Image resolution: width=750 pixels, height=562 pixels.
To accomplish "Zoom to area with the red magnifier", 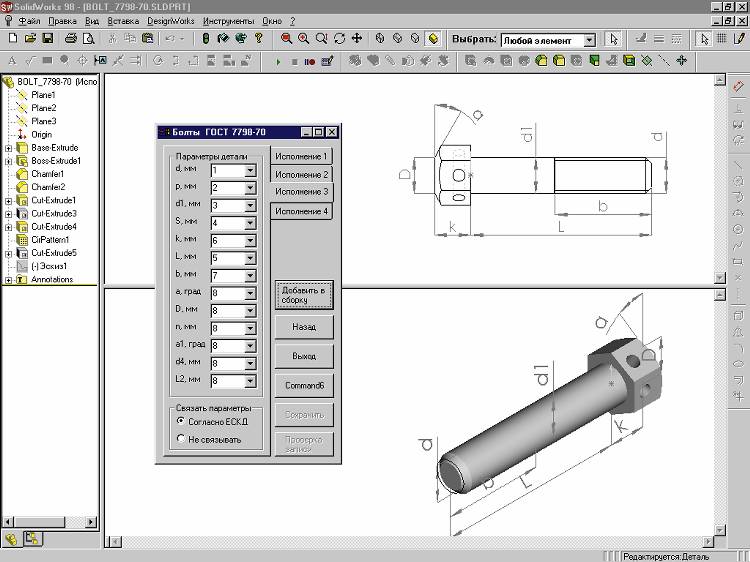I will coord(286,39).
